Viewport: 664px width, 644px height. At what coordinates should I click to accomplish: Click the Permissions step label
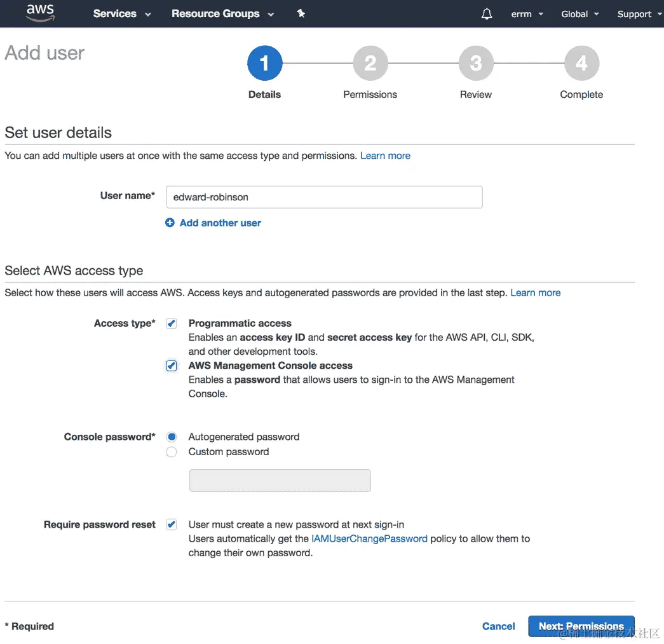tap(370, 95)
